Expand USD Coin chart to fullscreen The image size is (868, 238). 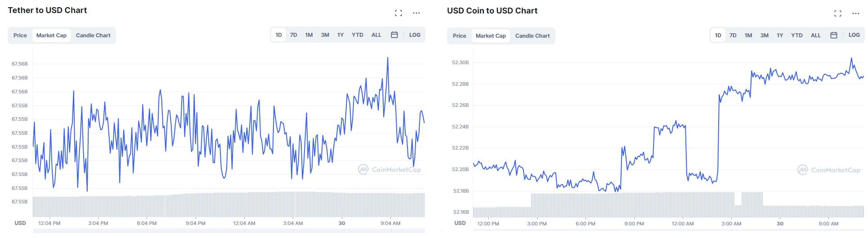click(838, 13)
